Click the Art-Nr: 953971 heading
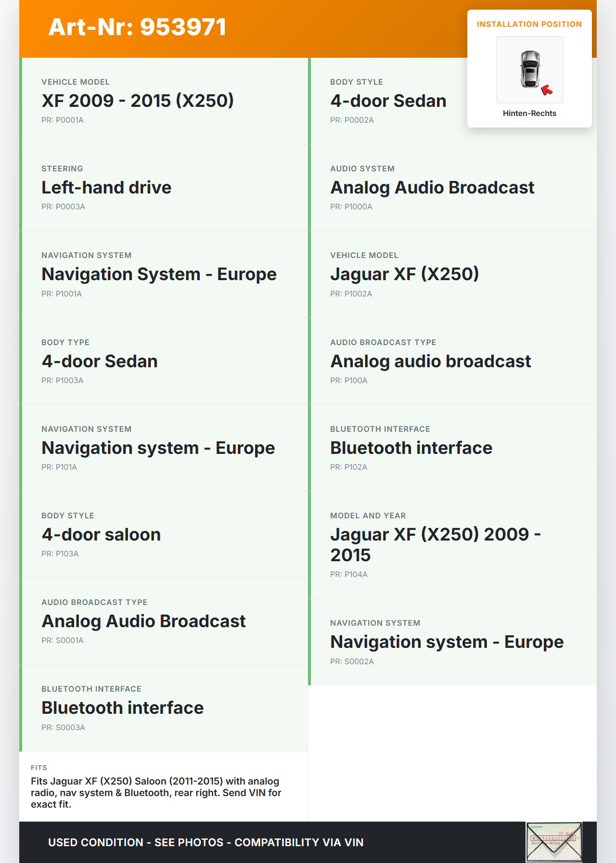The image size is (616, 863). 137,27
